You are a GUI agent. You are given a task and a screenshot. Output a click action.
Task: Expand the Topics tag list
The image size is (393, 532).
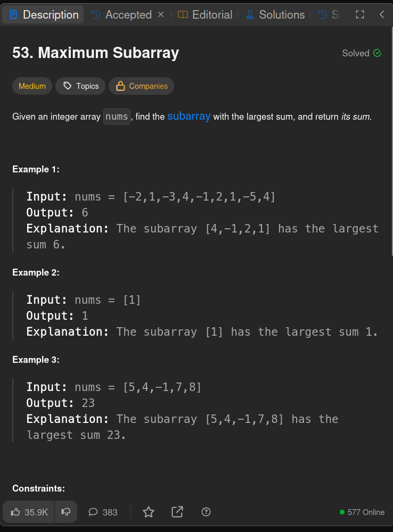(80, 86)
